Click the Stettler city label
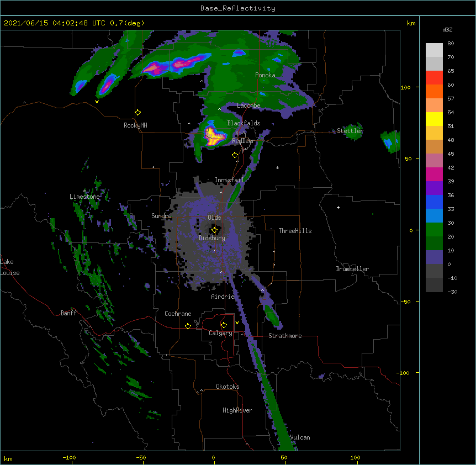 [350, 131]
